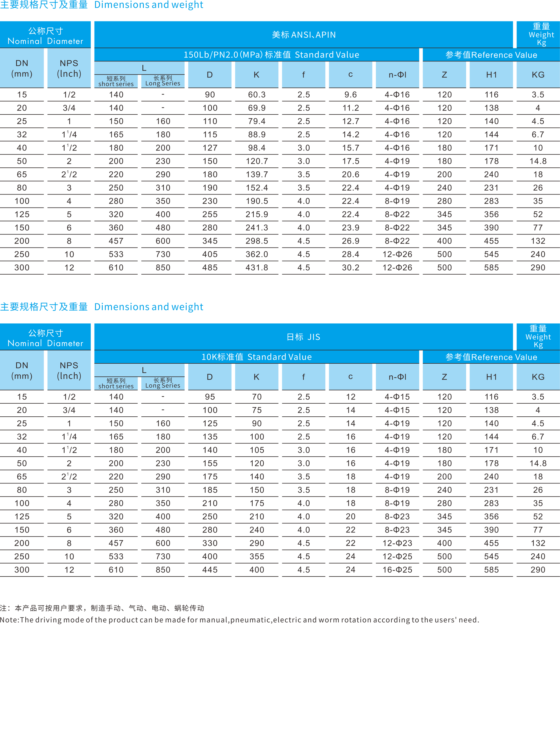Click '长系列 Long Series' header in ANSI table
Viewport: 560px width, 749px height.
(163, 81)
